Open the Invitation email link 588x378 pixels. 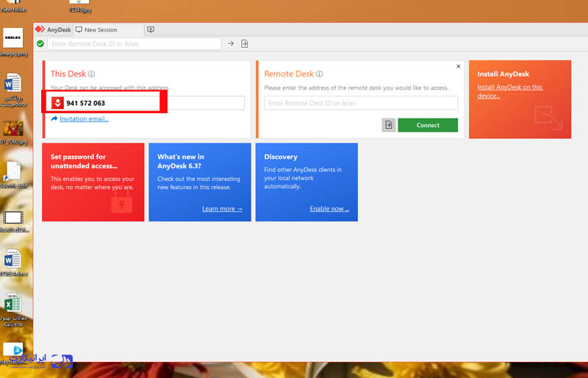pos(84,119)
